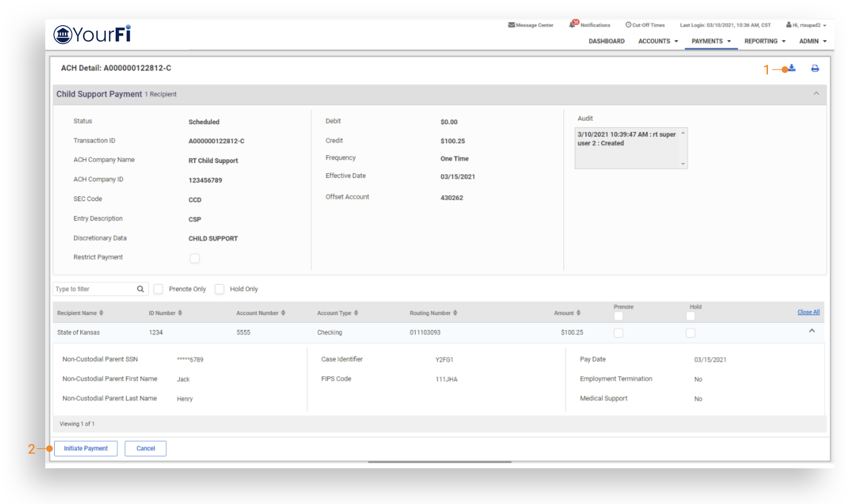The height and width of the screenshot is (504, 858).
Task: Click the download icon for ACH detail
Action: 792,68
